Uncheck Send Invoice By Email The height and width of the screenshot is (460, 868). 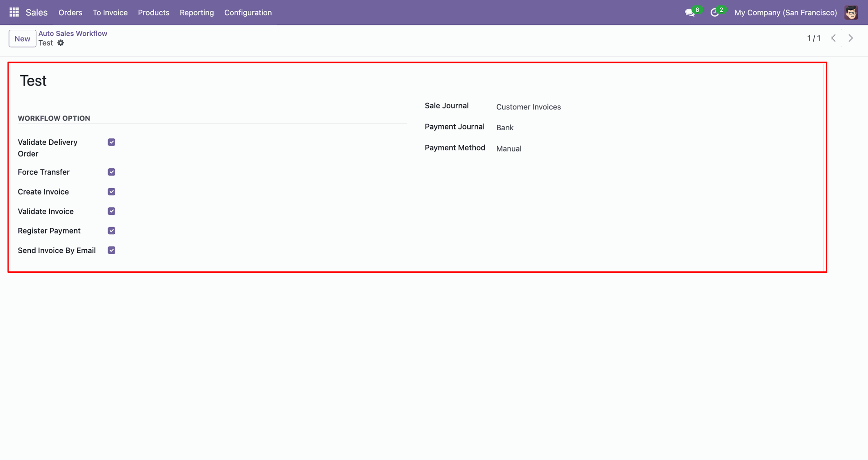(x=112, y=250)
